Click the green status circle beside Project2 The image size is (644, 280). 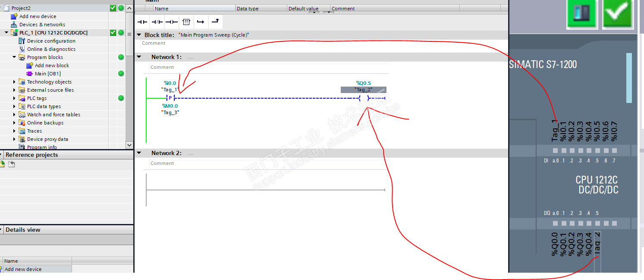coord(121,8)
